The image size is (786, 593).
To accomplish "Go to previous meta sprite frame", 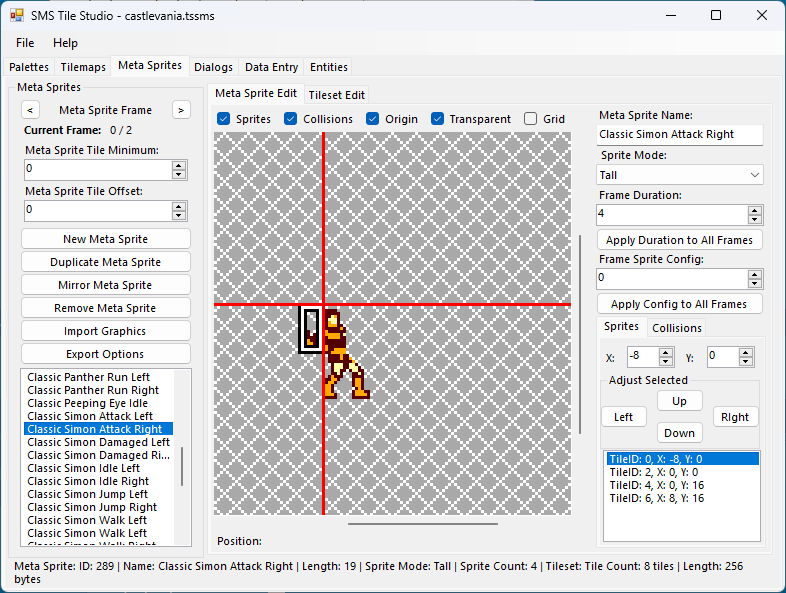I will pos(30,110).
